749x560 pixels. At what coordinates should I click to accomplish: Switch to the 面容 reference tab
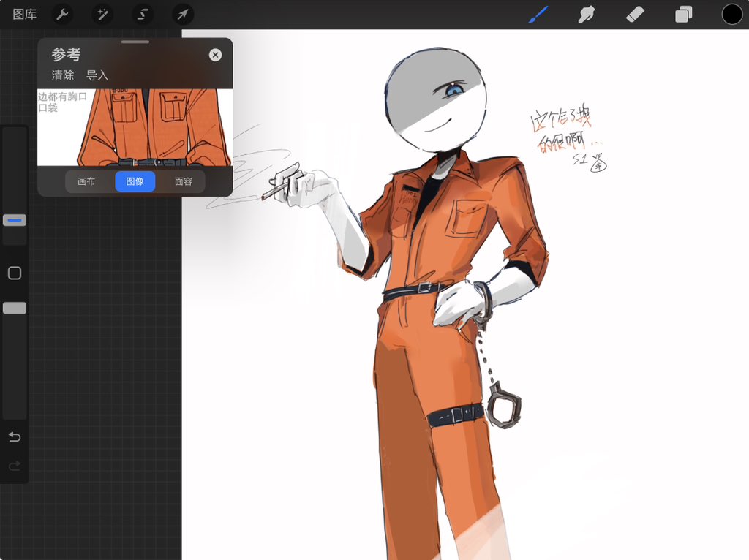tap(183, 181)
